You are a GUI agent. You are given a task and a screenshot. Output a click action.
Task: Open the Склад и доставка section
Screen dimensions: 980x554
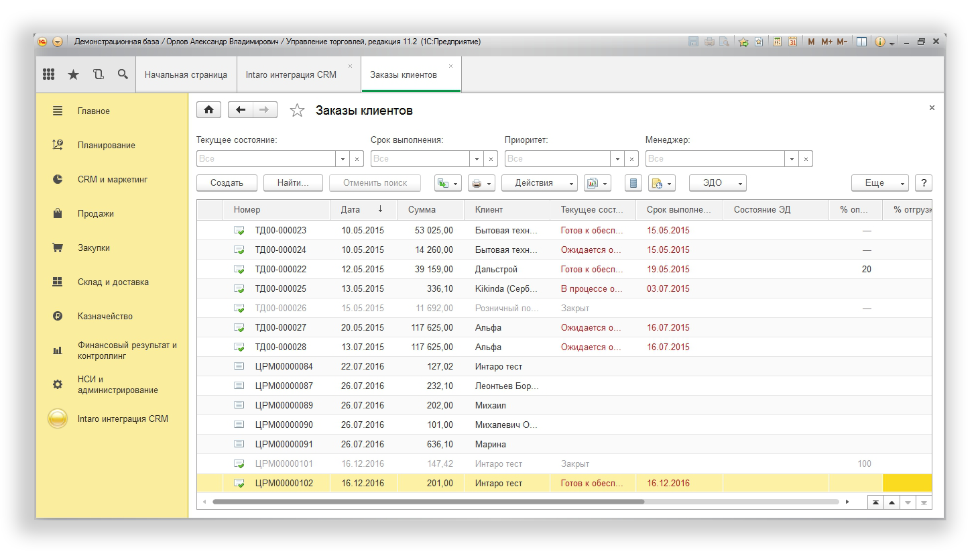tap(112, 282)
